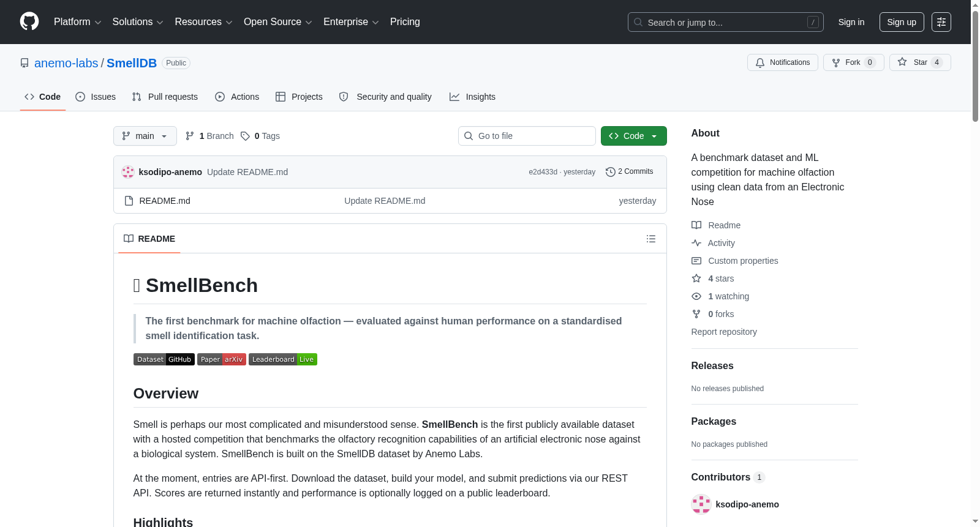This screenshot has height=527, width=980.
Task: Focus the Search or jump to field
Action: pos(726,22)
